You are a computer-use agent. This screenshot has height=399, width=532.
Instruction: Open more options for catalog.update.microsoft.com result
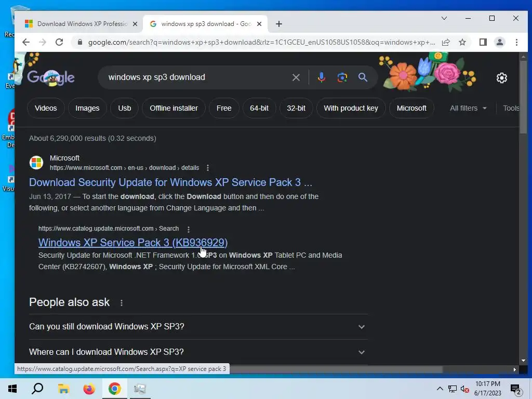(x=188, y=229)
